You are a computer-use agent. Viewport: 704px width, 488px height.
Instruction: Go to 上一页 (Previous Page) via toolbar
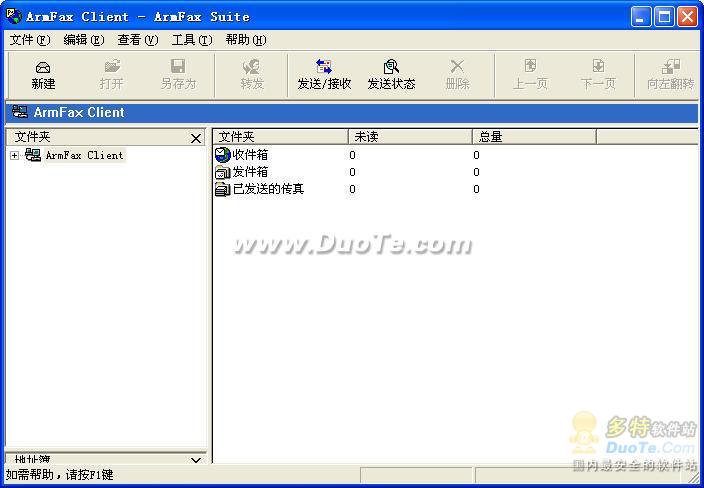pyautogui.click(x=530, y=67)
